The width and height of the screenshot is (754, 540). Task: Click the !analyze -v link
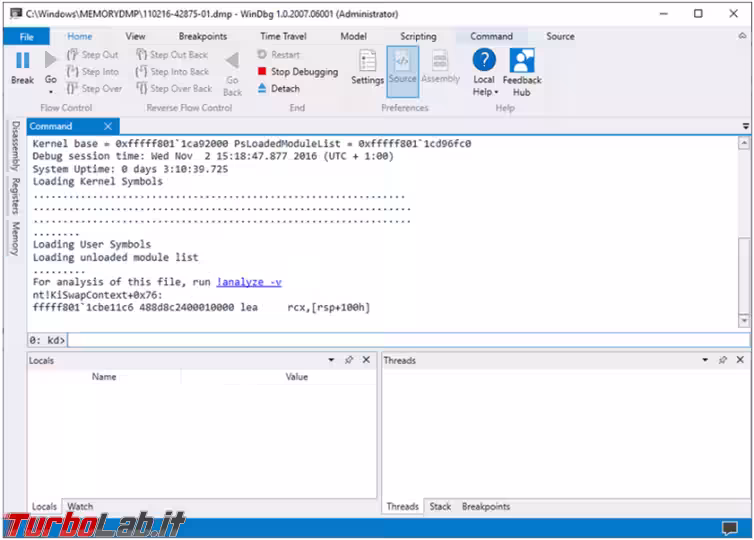(x=249, y=282)
